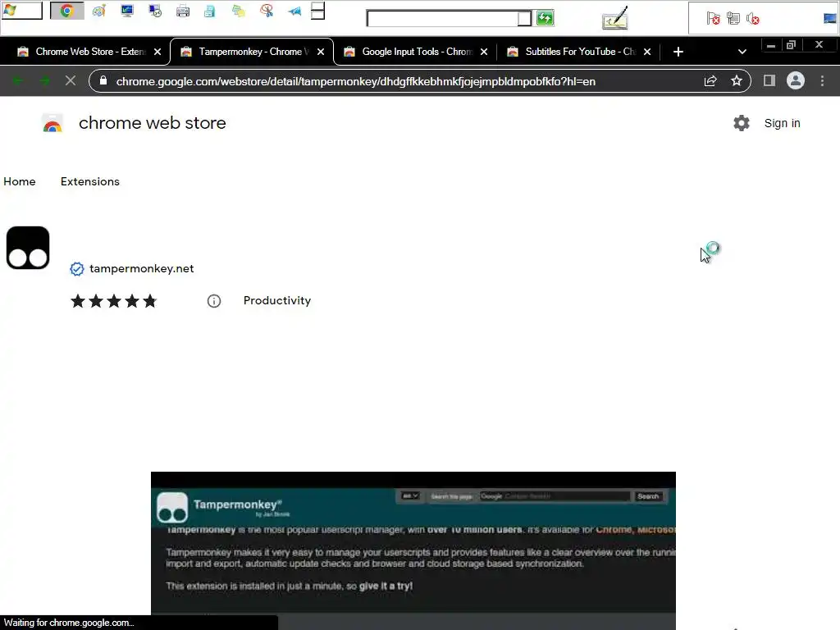
Task: Switch to Google Input Tools tab
Action: click(415, 52)
